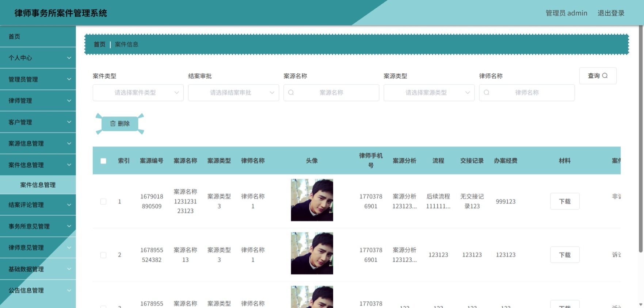This screenshot has height=308, width=644.
Task: Click the 案源编号 column header
Action: (152, 161)
